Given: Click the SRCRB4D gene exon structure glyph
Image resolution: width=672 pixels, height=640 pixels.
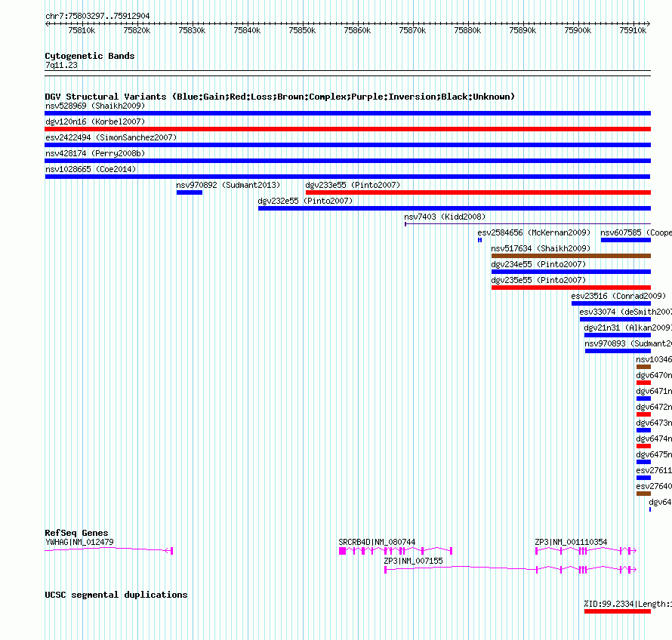Looking at the screenshot, I should tap(396, 551).
